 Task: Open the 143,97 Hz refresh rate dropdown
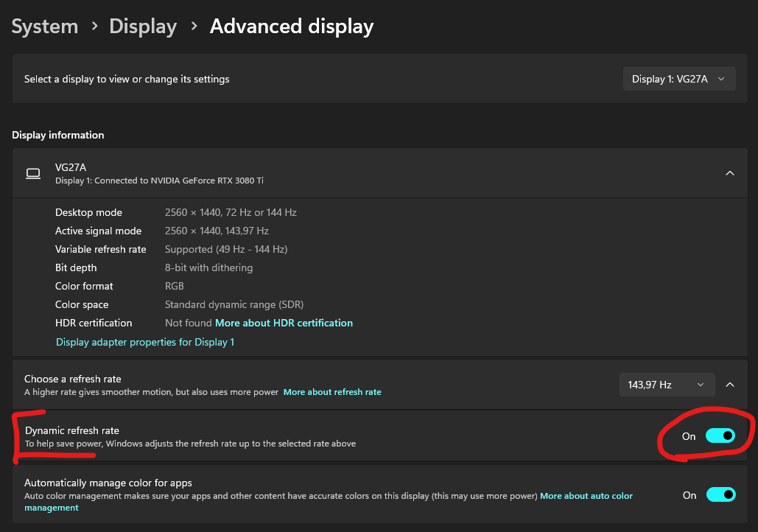click(667, 385)
